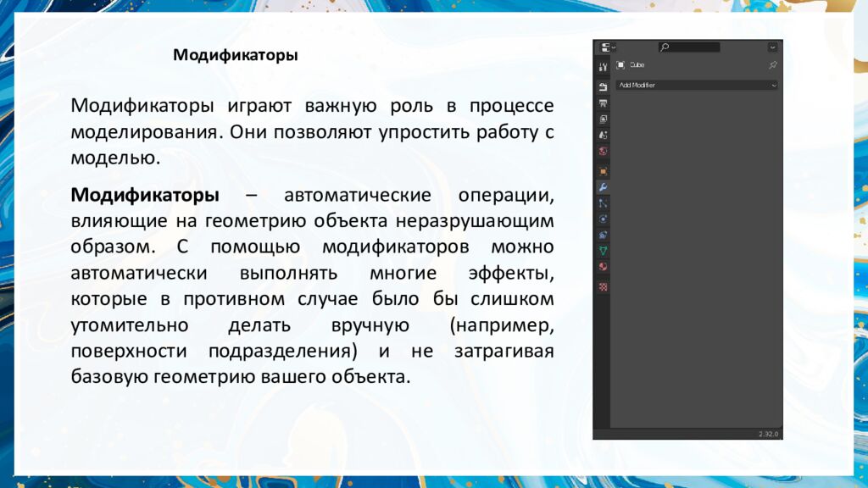Select green Object Data properties tab
Screen dimensions: 868x488
[x=603, y=251]
